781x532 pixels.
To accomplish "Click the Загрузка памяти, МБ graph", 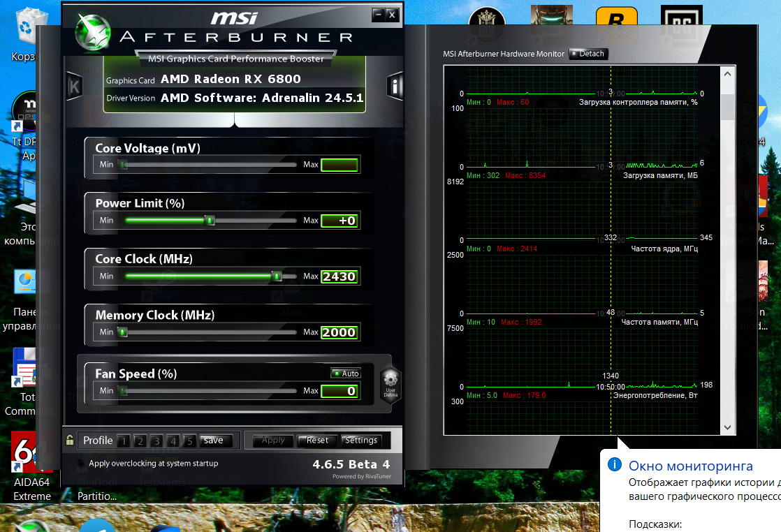I will [x=582, y=138].
